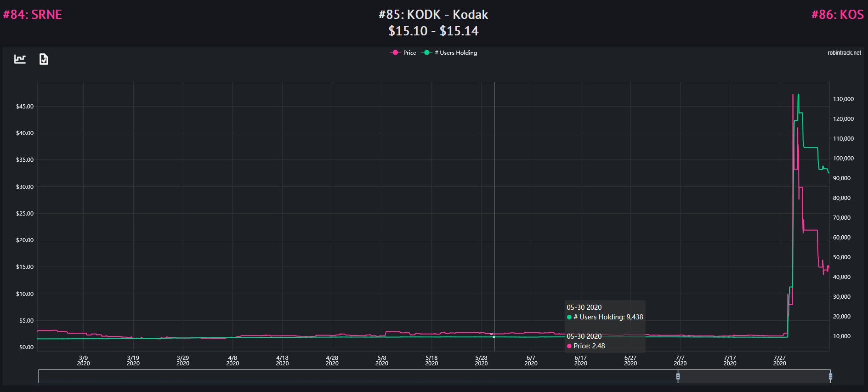The width and height of the screenshot is (868, 392).
Task: Click the 10,000 users axis label
Action: [x=842, y=336]
